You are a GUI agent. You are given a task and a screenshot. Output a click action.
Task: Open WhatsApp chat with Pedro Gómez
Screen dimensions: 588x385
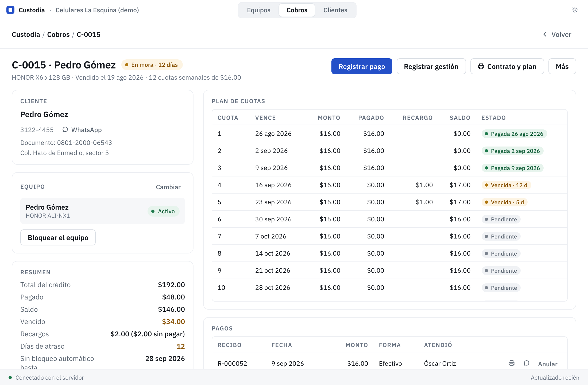pos(82,130)
